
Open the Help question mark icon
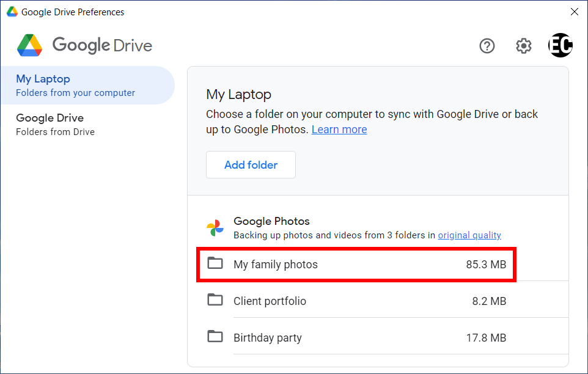click(x=487, y=46)
